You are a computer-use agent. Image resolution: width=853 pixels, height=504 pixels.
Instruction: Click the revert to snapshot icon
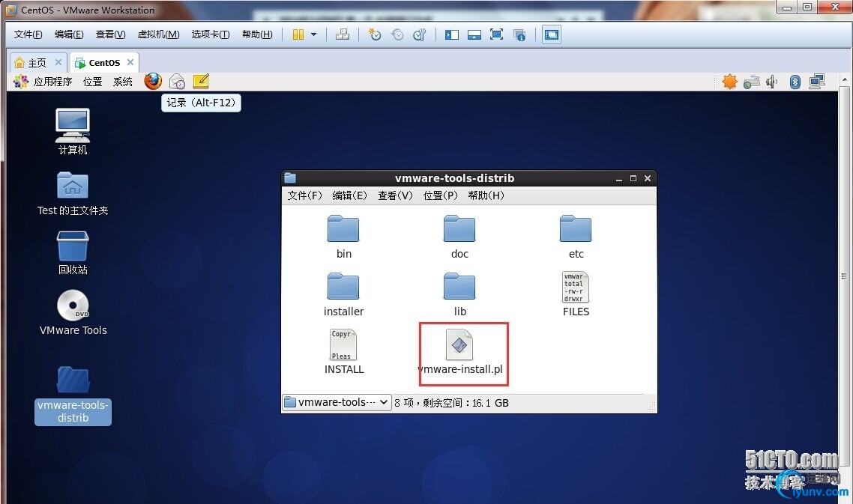click(x=398, y=34)
